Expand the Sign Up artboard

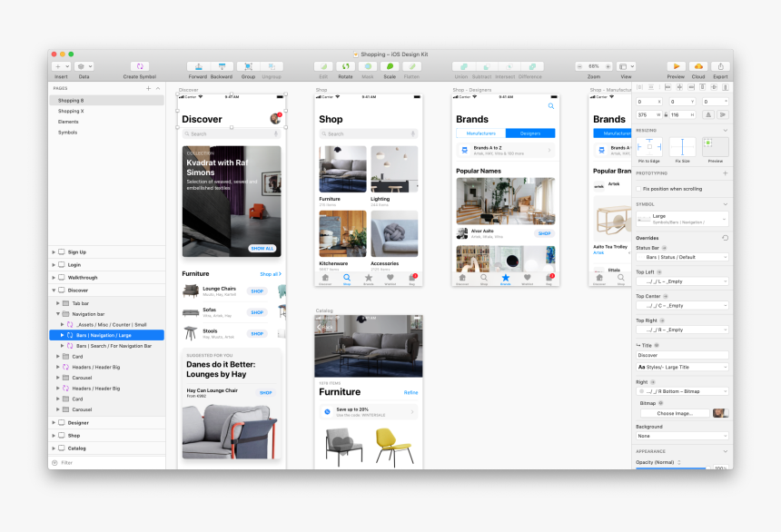(x=53, y=251)
